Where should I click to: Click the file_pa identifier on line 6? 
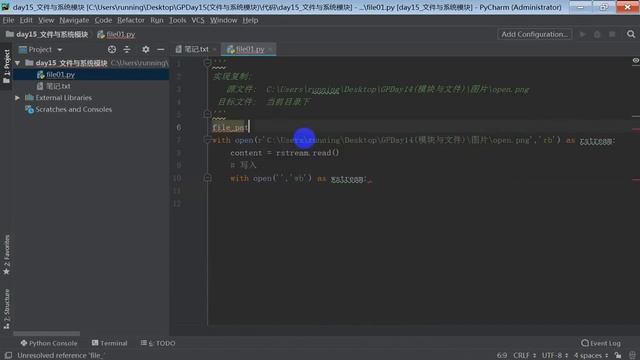(230, 128)
